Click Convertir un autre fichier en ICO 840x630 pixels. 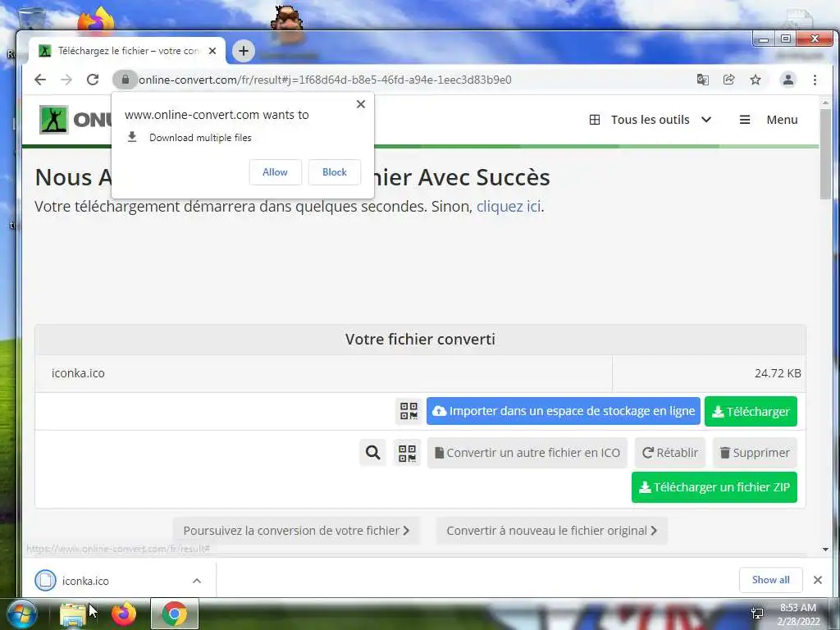point(527,453)
